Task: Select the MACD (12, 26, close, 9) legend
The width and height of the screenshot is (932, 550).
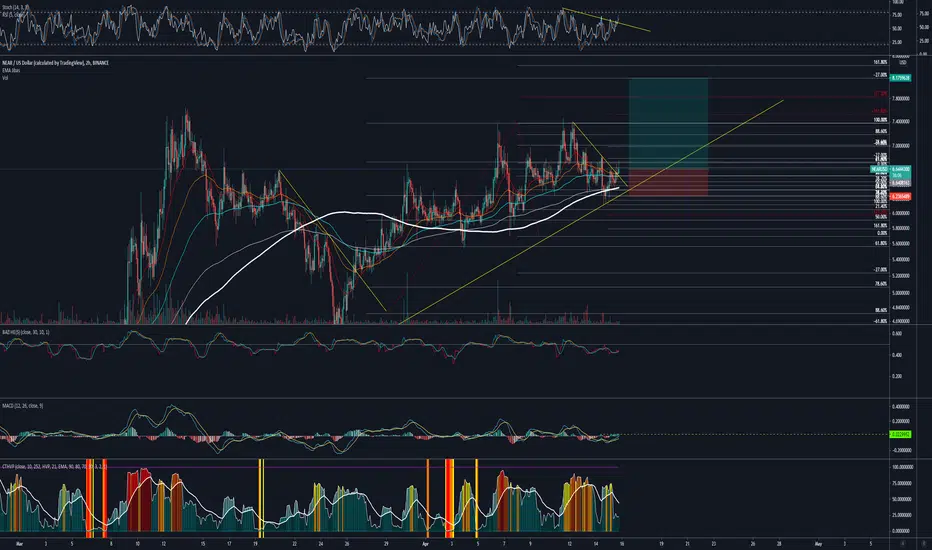Action: pyautogui.click(x=23, y=406)
